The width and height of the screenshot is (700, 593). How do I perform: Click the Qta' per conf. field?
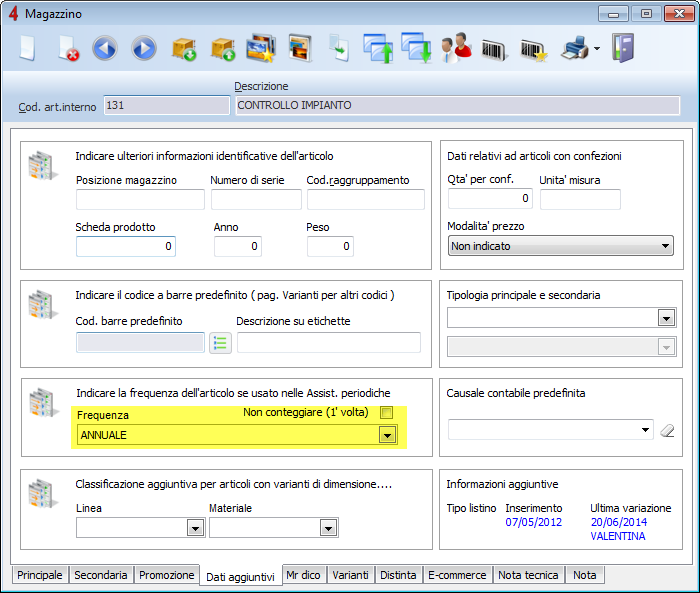click(491, 199)
